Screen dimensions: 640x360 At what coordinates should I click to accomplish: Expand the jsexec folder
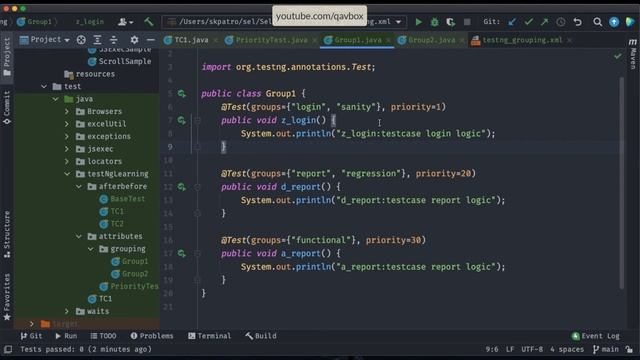click(x=67, y=149)
